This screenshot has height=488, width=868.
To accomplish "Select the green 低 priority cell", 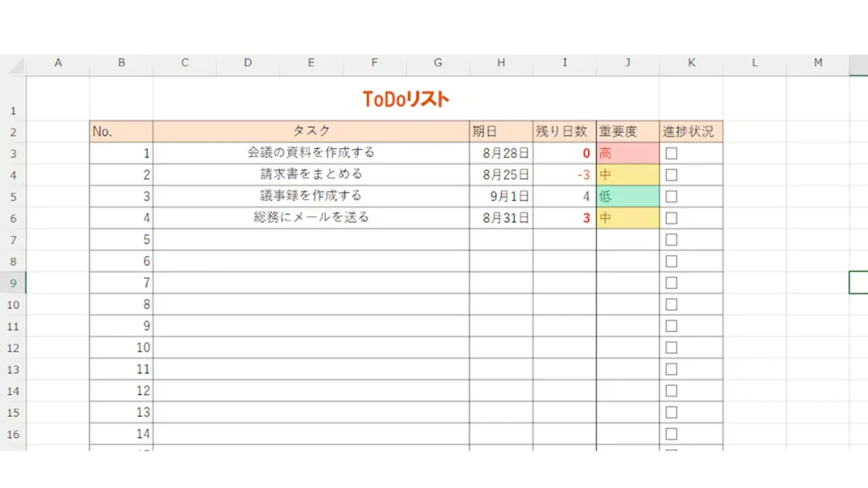I will click(627, 197).
